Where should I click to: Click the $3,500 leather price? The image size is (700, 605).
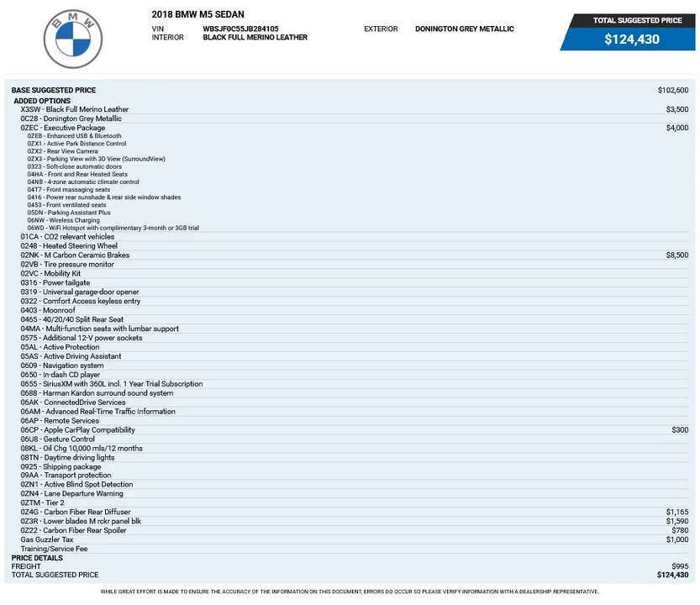[x=677, y=109]
